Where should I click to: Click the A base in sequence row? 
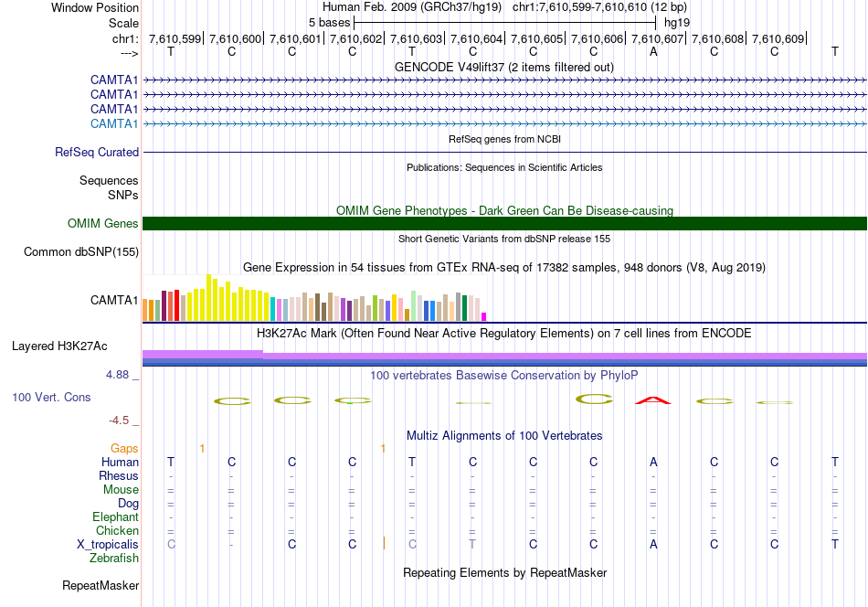tap(654, 51)
